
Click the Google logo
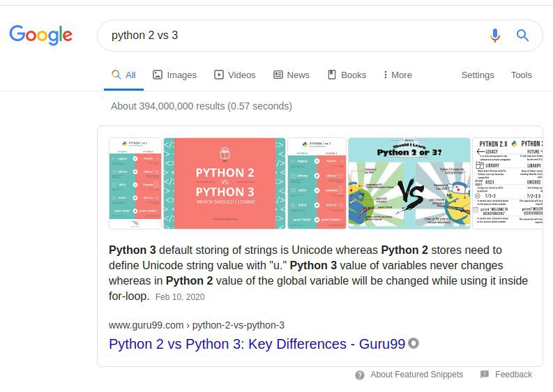(40, 35)
